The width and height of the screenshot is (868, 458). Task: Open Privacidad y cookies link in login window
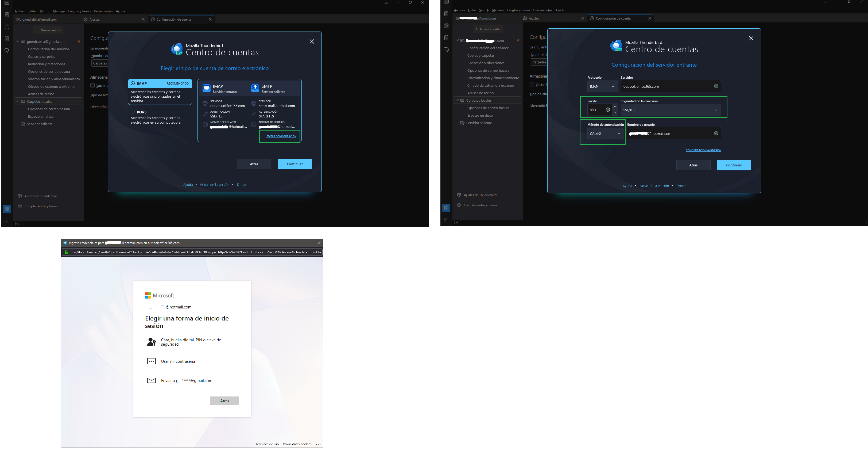coord(297,444)
